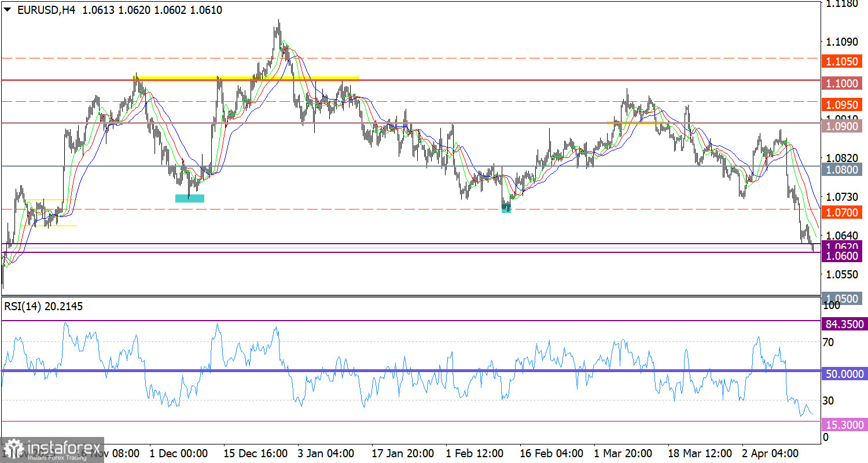
Task: Click the RSI scale value 70
Action: tap(828, 343)
